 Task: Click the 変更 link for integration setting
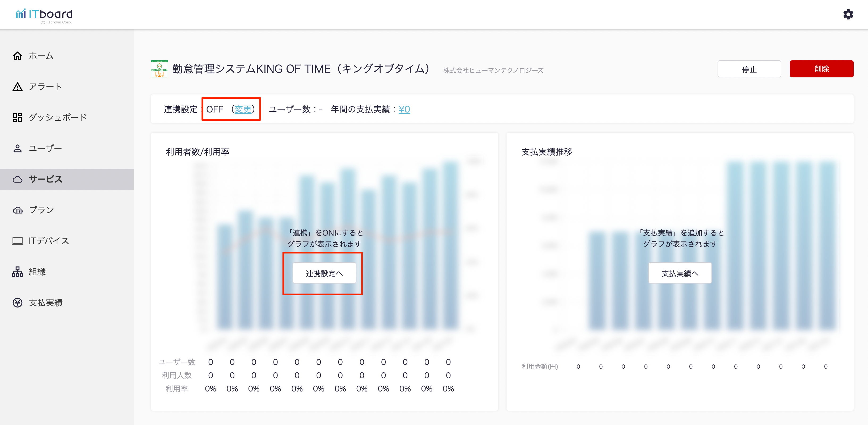tap(243, 109)
